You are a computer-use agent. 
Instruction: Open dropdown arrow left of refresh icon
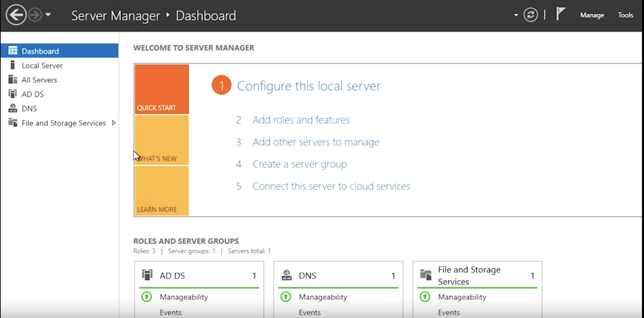pyautogui.click(x=516, y=15)
